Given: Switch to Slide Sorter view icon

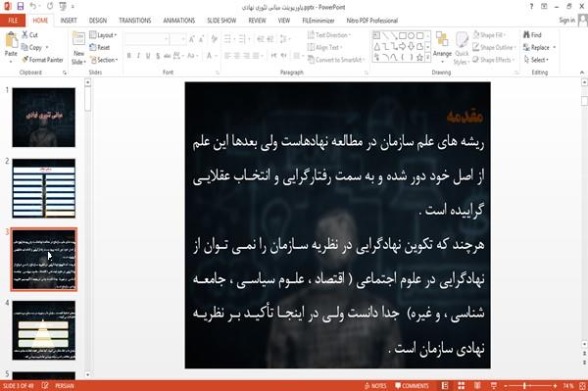Looking at the screenshot, I should pyautogui.click(x=462, y=386).
